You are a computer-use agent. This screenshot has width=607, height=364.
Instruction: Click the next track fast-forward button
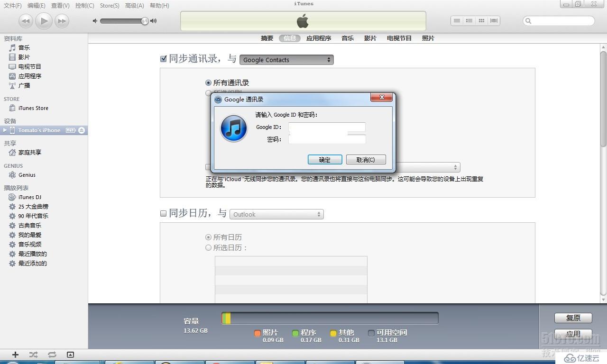(62, 21)
